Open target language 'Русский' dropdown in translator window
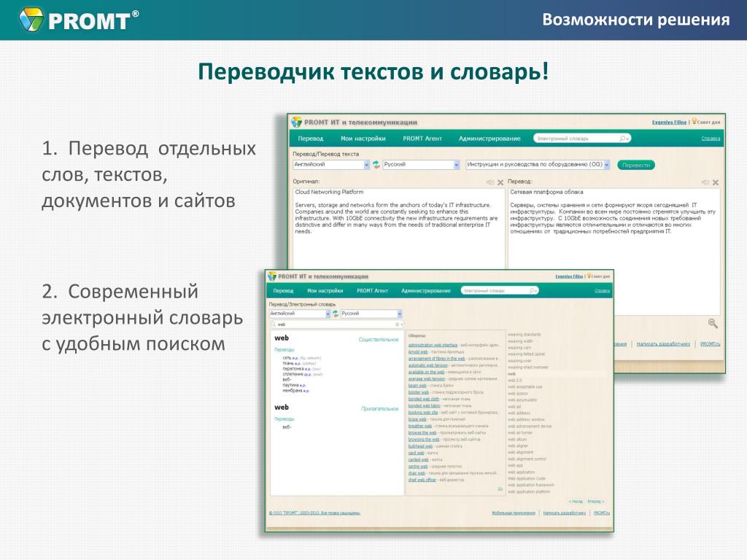Viewport: 747px width, 560px height. (x=421, y=164)
